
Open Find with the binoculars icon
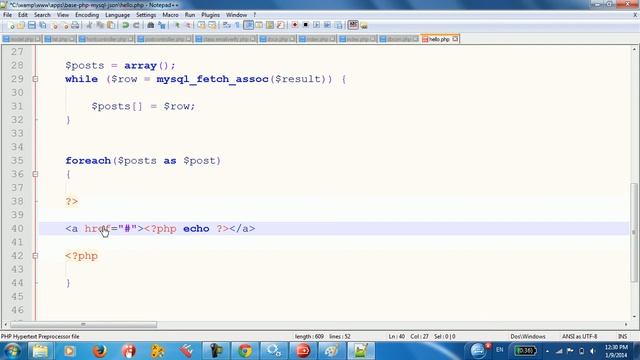(151, 25)
